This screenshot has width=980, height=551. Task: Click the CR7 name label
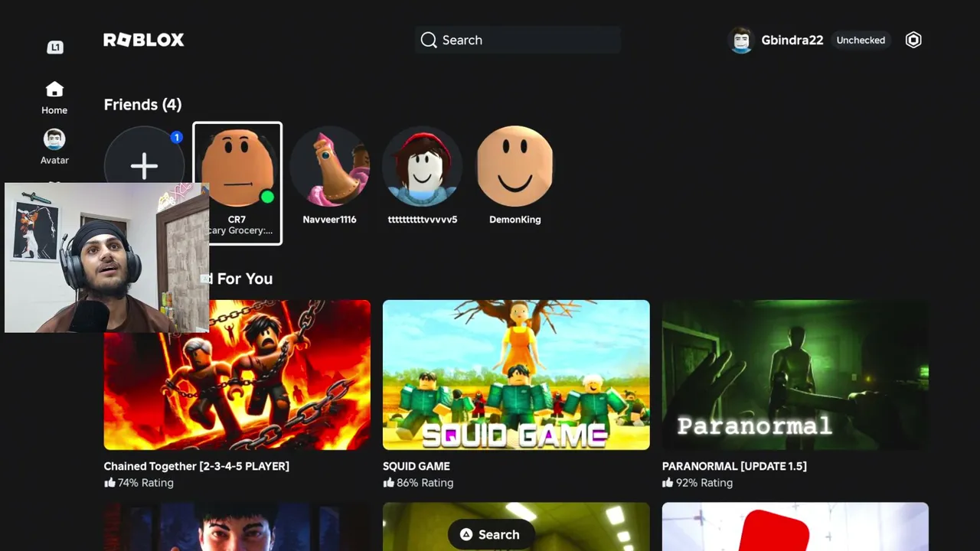pos(237,220)
